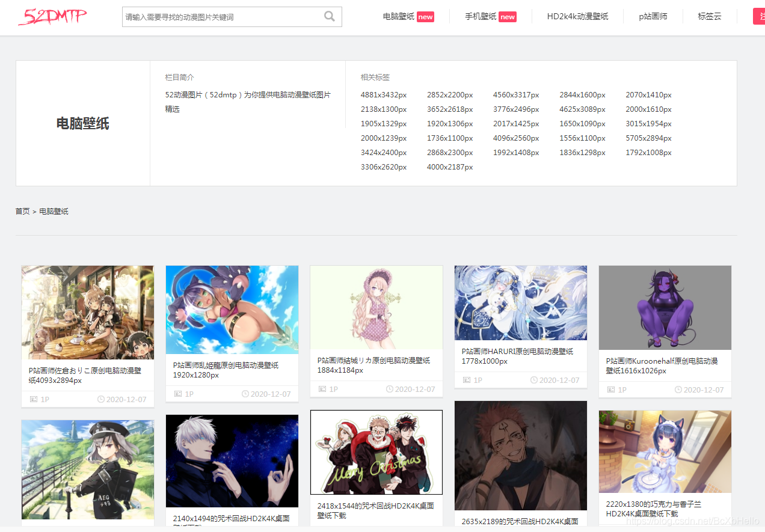Open the white-haired man night-sky thumbnail
Screen dimensions: 765x532
click(232, 461)
